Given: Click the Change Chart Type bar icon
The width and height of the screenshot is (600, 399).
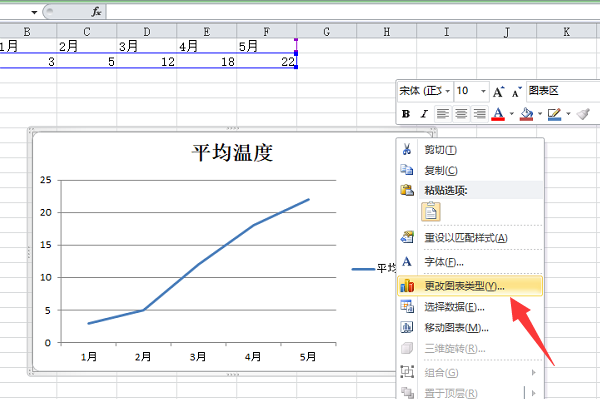Looking at the screenshot, I should 407,285.
